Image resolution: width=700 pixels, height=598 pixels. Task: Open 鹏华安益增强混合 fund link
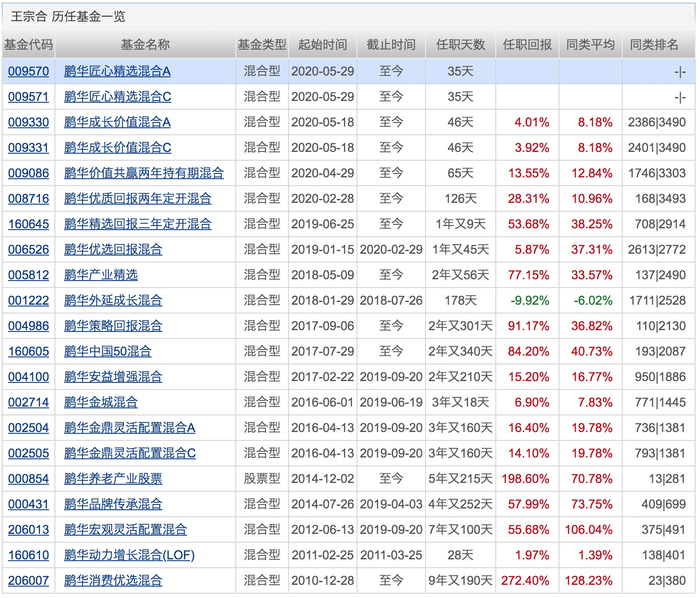(x=113, y=377)
